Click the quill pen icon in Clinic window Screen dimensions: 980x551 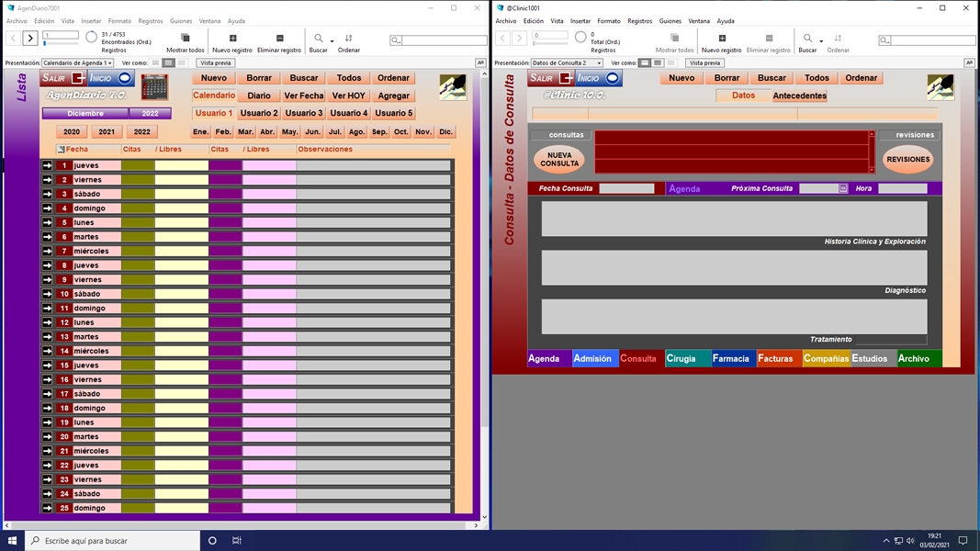tap(940, 87)
